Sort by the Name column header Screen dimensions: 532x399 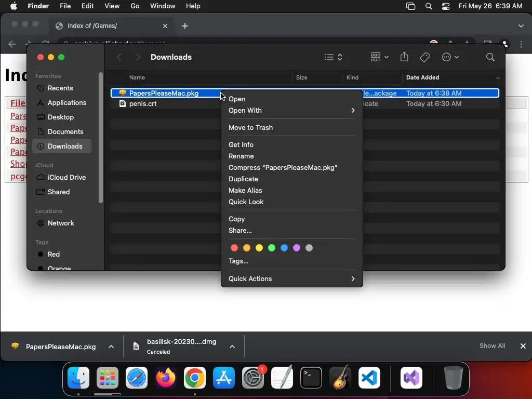tap(137, 78)
